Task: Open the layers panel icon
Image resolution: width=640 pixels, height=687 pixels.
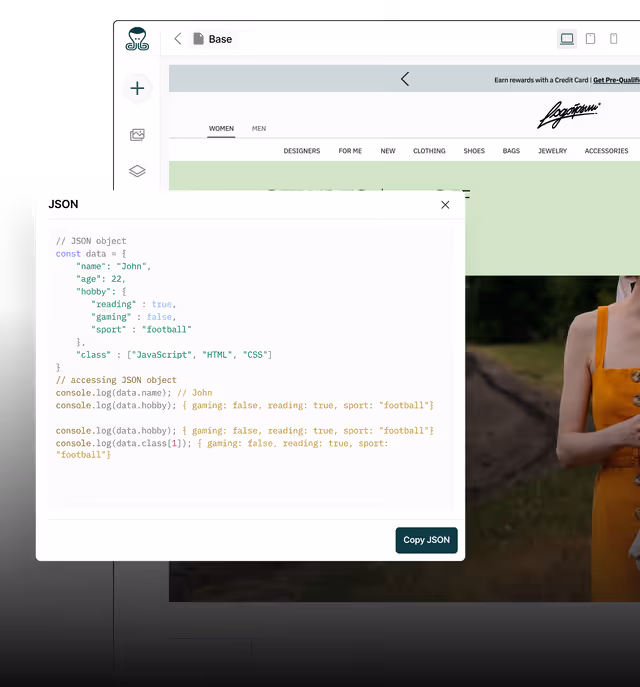Action: click(137, 171)
